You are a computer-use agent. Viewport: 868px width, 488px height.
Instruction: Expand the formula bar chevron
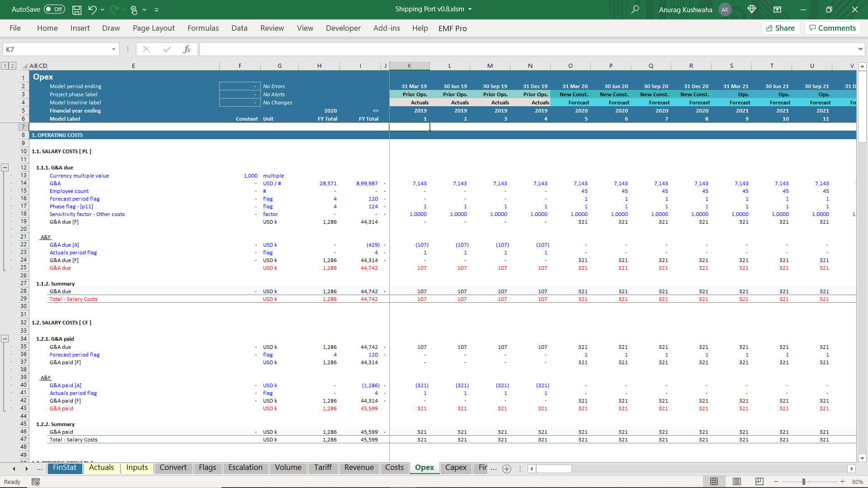tap(860, 49)
